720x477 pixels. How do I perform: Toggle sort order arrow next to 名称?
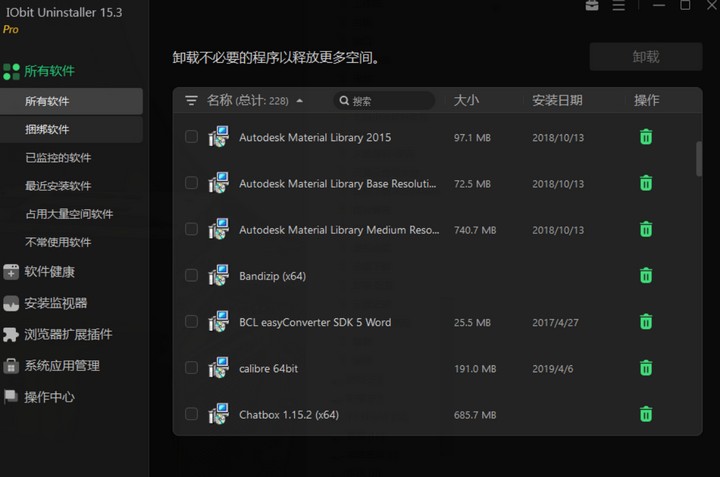(x=300, y=101)
